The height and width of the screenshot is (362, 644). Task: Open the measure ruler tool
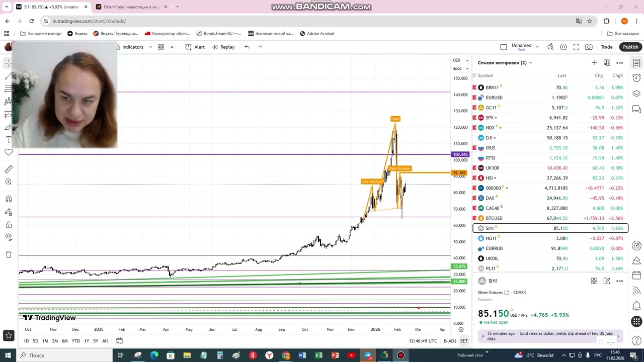[9, 169]
